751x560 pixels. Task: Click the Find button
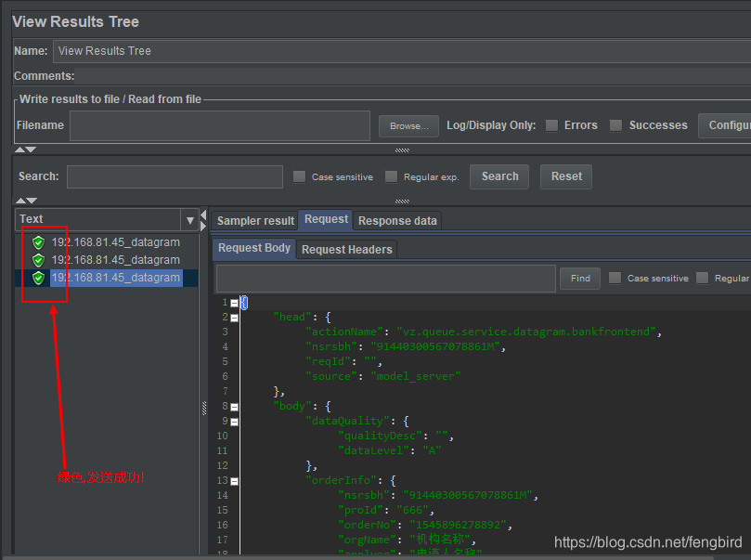coord(580,279)
